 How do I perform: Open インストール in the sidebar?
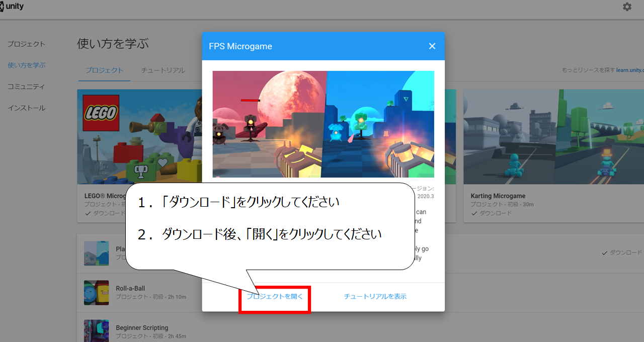click(26, 108)
